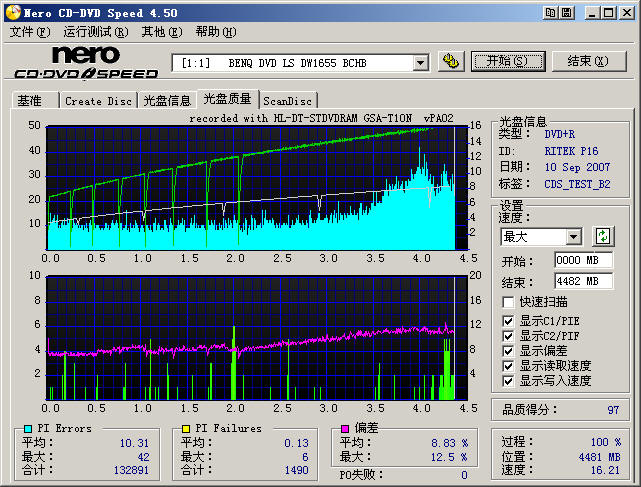Expand the 最大 speed dropdown

(x=574, y=237)
